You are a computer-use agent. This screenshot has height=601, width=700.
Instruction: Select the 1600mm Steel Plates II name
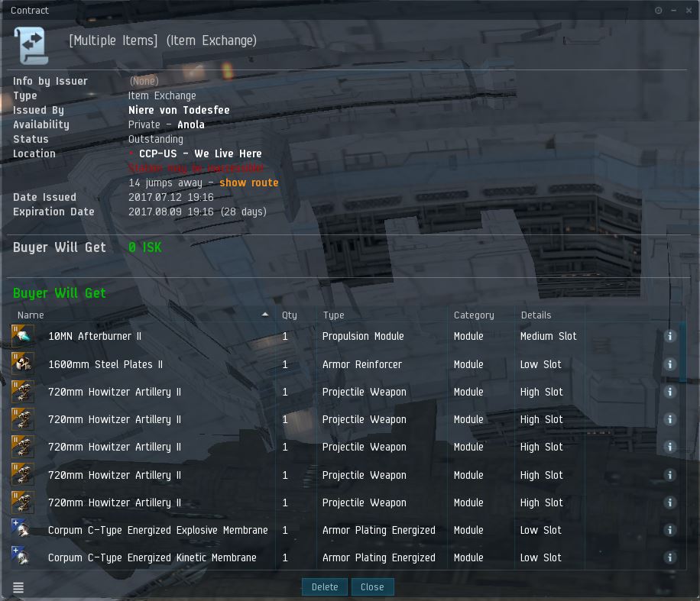105,364
